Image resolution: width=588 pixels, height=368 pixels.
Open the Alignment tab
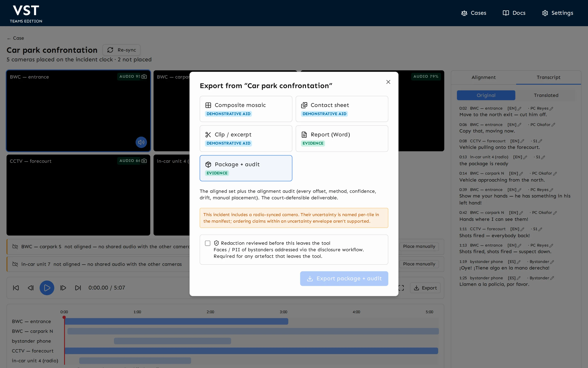click(x=483, y=77)
